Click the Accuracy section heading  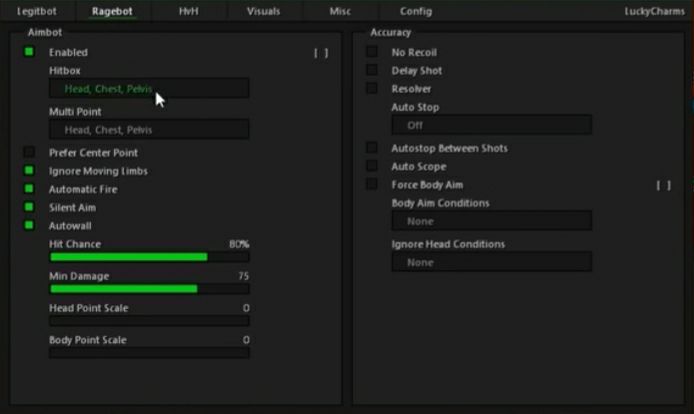click(x=390, y=32)
